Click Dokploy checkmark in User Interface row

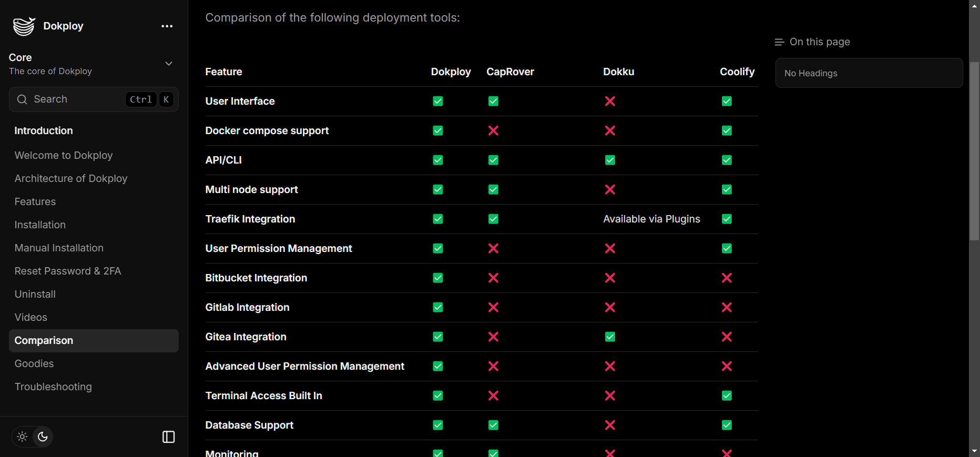pos(438,101)
